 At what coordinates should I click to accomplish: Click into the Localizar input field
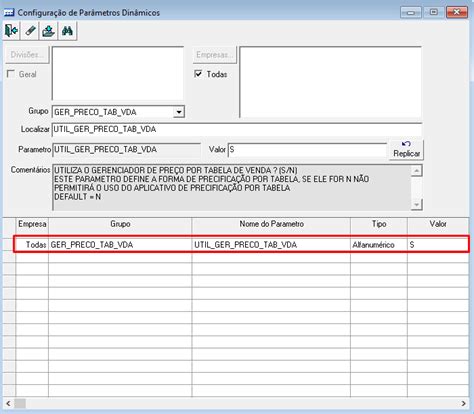[237, 129]
